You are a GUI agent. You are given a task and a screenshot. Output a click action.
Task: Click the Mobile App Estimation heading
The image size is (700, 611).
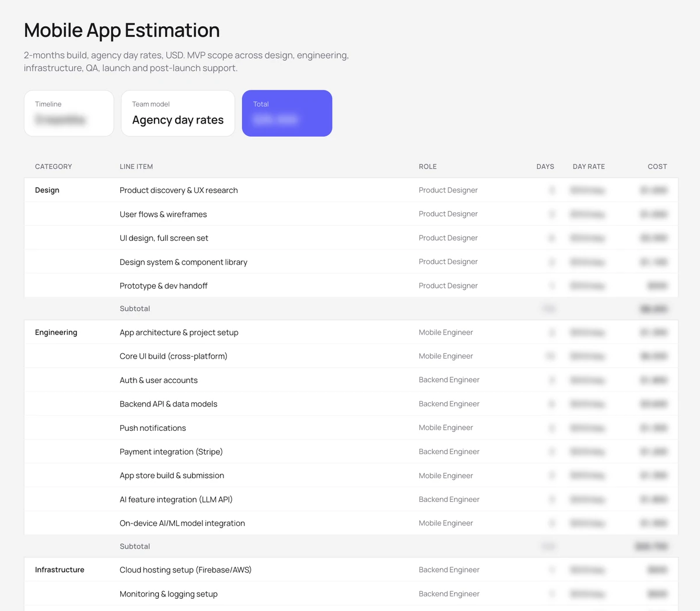[x=122, y=30]
